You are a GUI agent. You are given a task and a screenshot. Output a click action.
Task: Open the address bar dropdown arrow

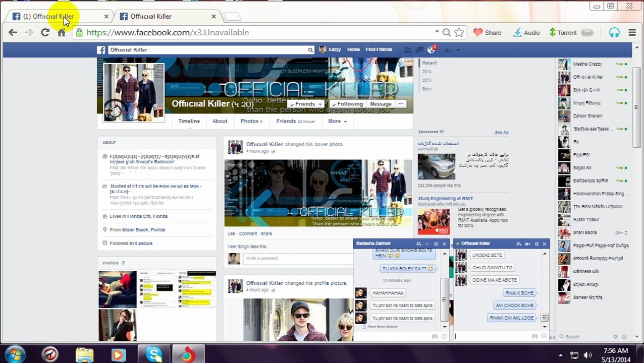point(437,32)
